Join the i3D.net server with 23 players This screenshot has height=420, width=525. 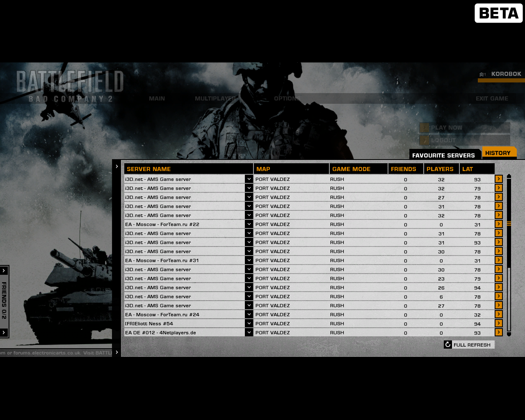tap(499, 278)
